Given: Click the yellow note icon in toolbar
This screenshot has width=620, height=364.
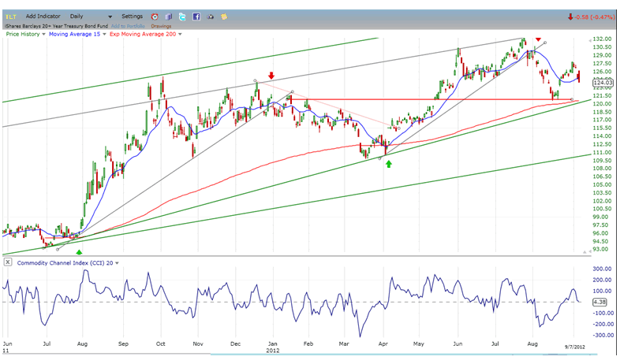Looking at the screenshot, I should [x=224, y=16].
